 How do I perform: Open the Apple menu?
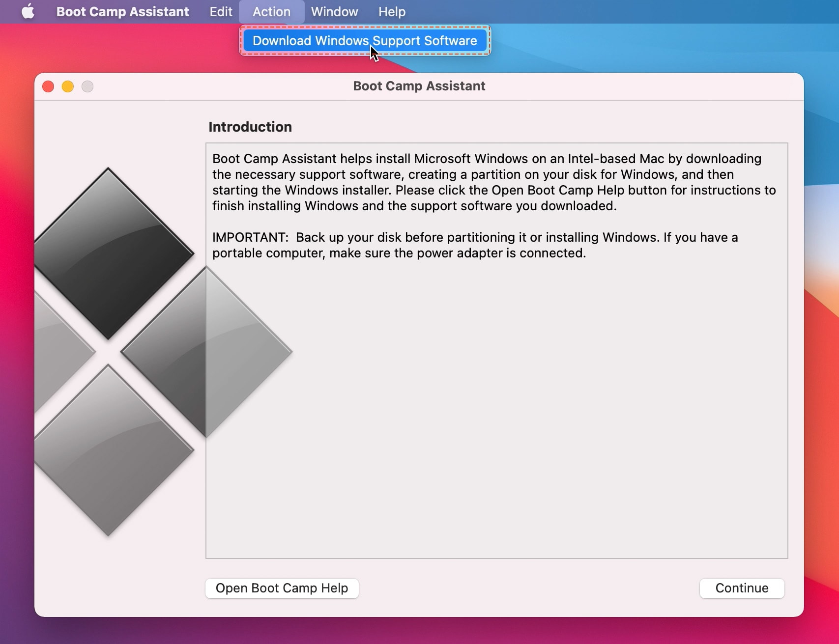tap(28, 11)
